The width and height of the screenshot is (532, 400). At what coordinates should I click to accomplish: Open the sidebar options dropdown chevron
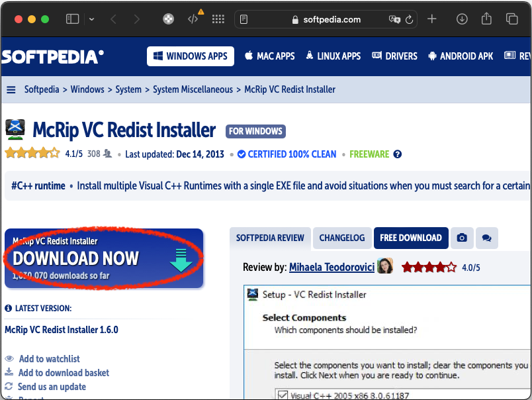coord(91,19)
